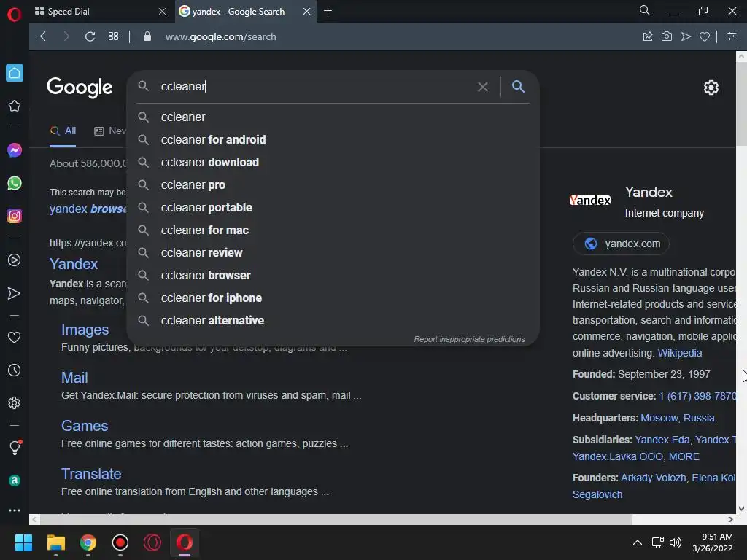Open the Yandex result title link

pyautogui.click(x=74, y=264)
